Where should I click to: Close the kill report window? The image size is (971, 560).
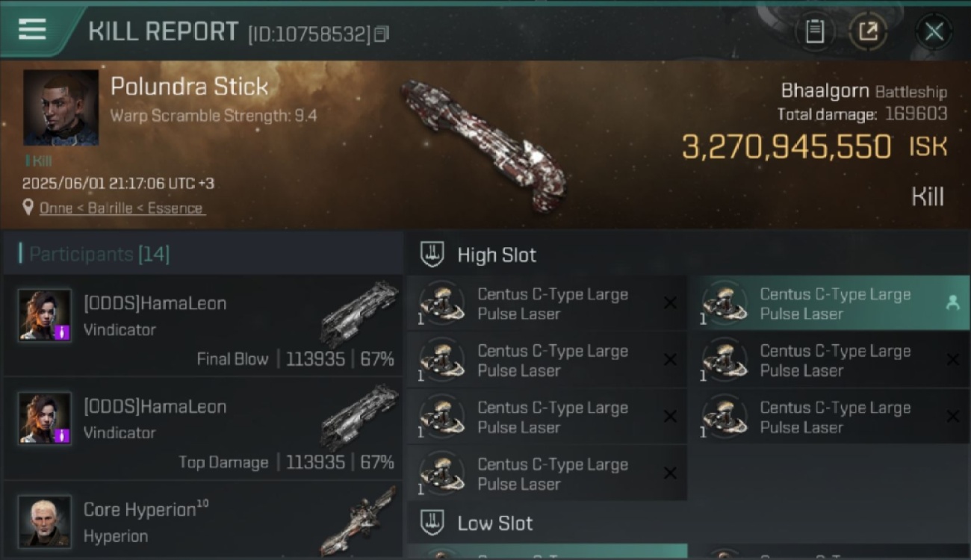[x=934, y=31]
